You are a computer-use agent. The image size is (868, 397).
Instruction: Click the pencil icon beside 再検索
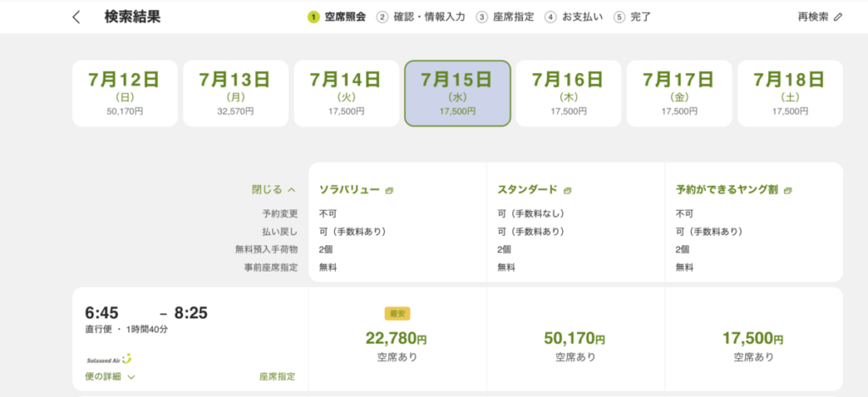[838, 17]
